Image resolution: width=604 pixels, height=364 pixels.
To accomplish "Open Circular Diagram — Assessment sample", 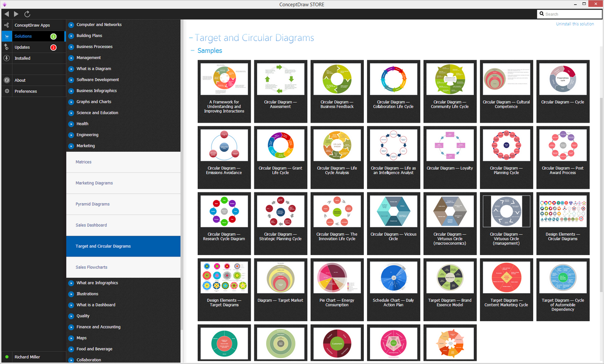I will [x=280, y=91].
